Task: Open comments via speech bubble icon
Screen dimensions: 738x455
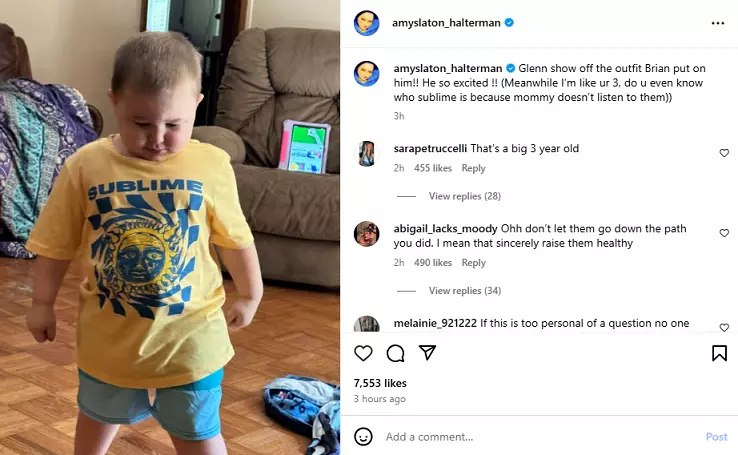Action: click(x=395, y=353)
